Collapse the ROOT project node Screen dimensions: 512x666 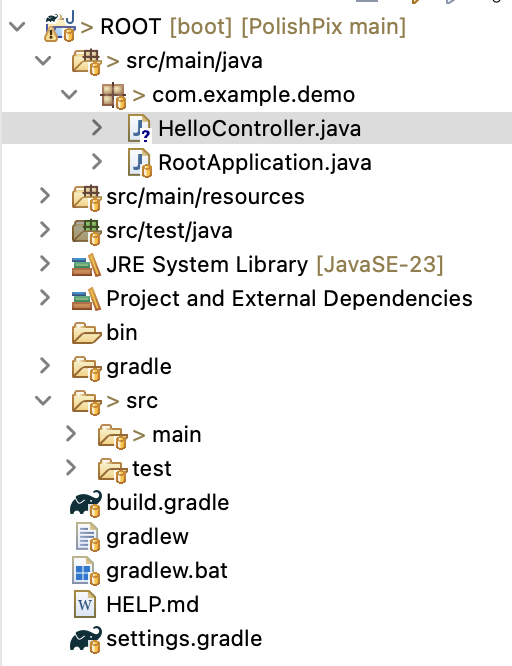(x=17, y=27)
